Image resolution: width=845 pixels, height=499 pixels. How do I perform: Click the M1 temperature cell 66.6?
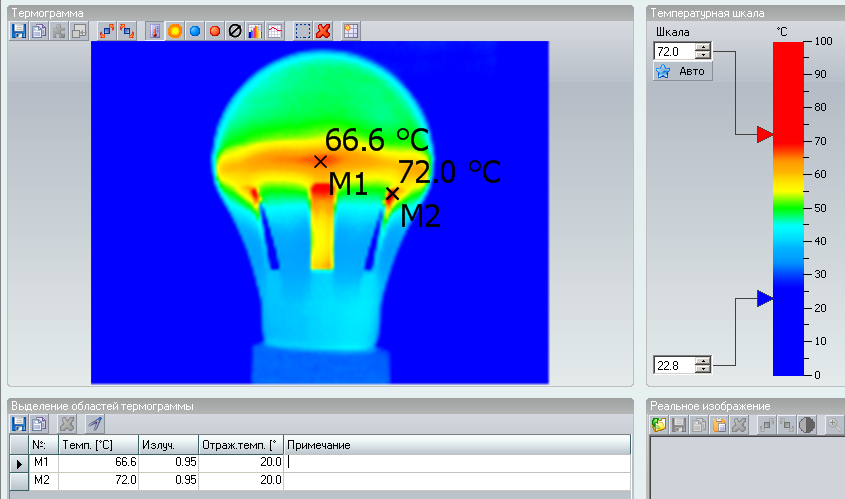pos(99,463)
